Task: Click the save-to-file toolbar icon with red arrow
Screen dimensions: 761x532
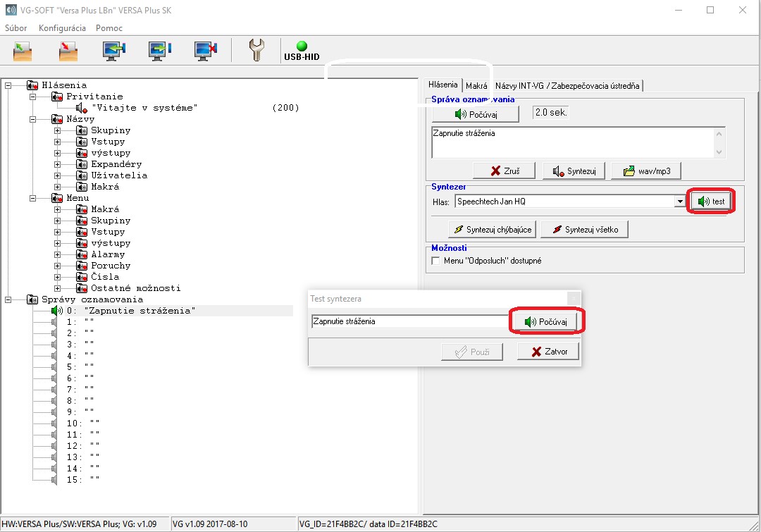Action: [68, 51]
